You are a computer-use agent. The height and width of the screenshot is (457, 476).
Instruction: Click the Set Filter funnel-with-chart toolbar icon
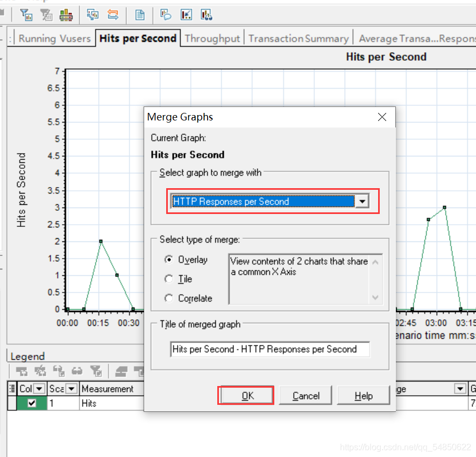pyautogui.click(x=26, y=15)
